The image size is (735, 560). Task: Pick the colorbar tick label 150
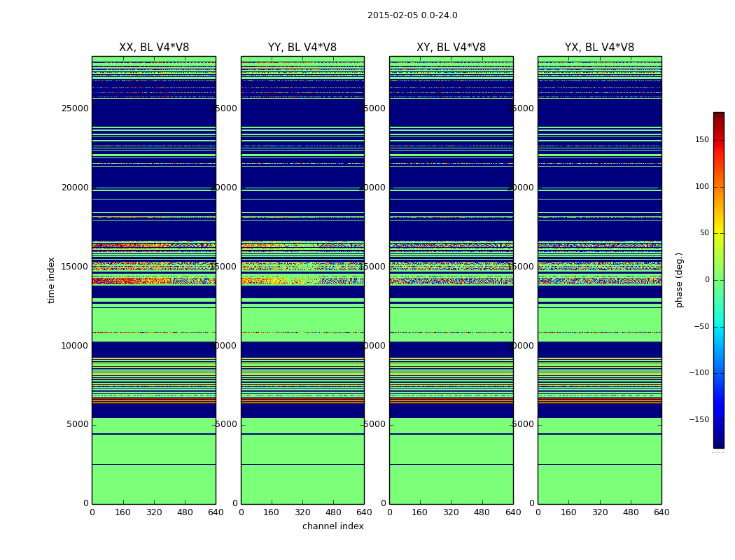[701, 140]
